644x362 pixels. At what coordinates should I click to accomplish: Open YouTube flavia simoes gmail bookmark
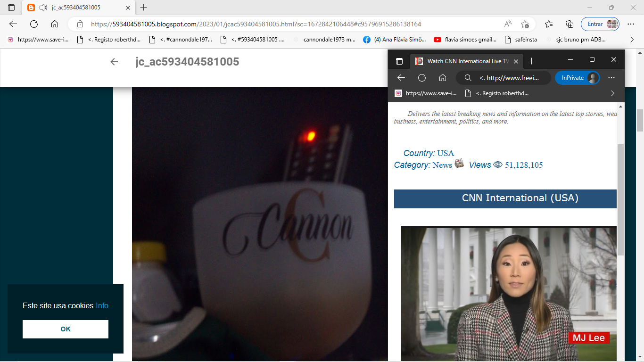pyautogui.click(x=465, y=40)
